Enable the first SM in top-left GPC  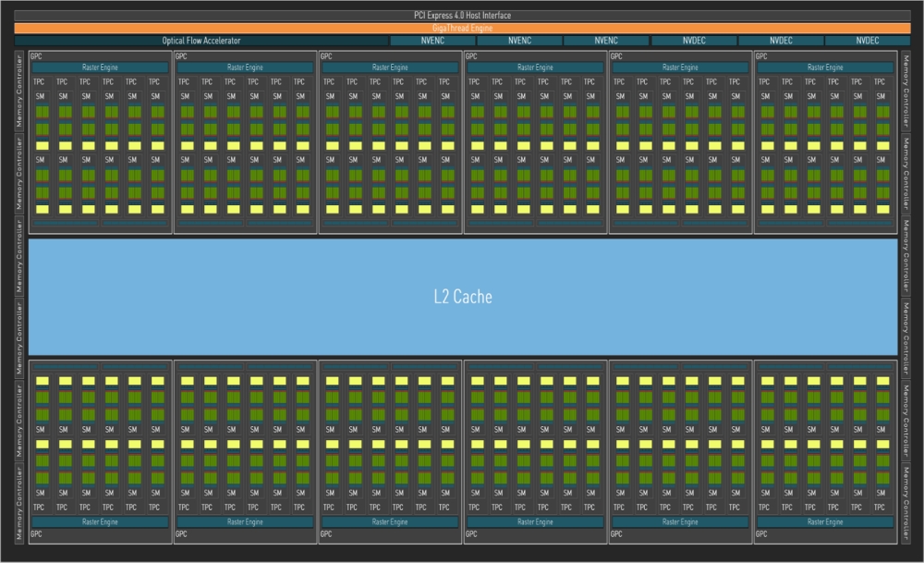[39, 94]
